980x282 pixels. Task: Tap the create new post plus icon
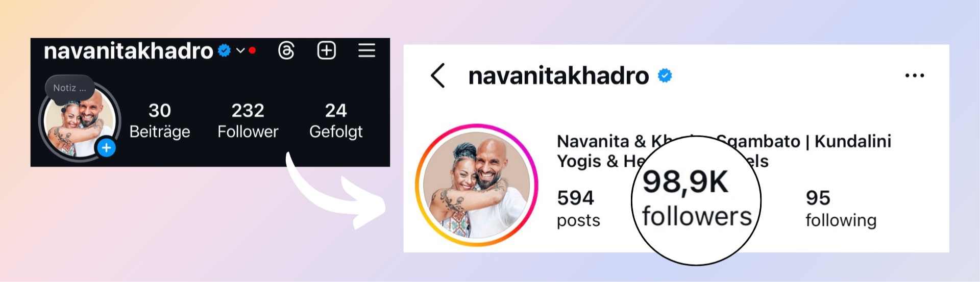pyautogui.click(x=327, y=50)
